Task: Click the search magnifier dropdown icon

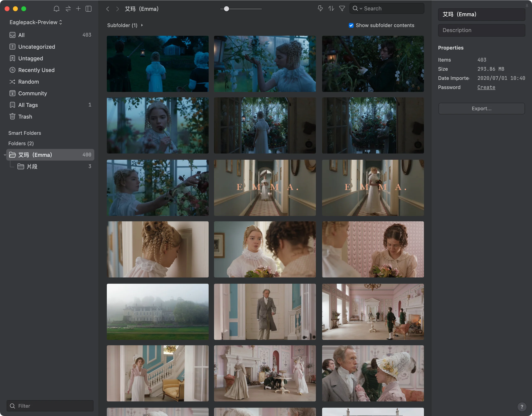Action: tap(357, 9)
